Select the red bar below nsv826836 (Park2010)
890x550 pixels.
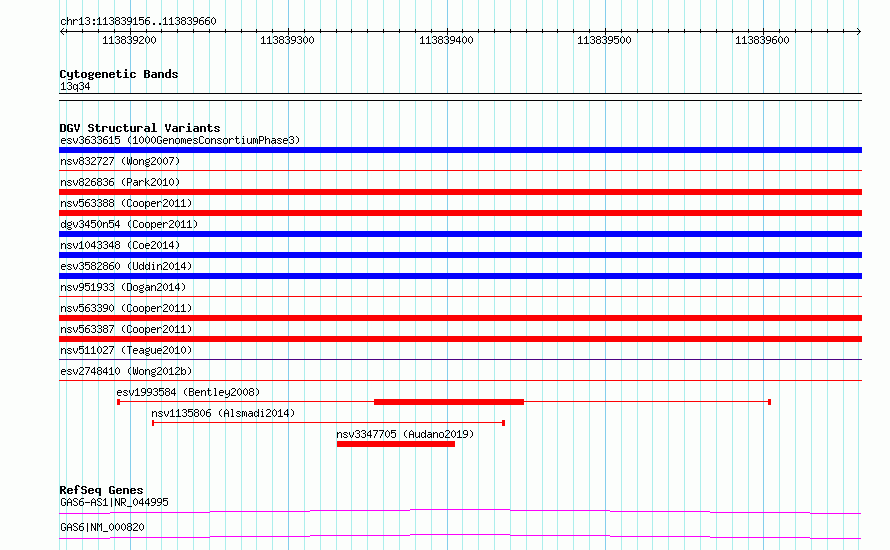tap(460, 192)
